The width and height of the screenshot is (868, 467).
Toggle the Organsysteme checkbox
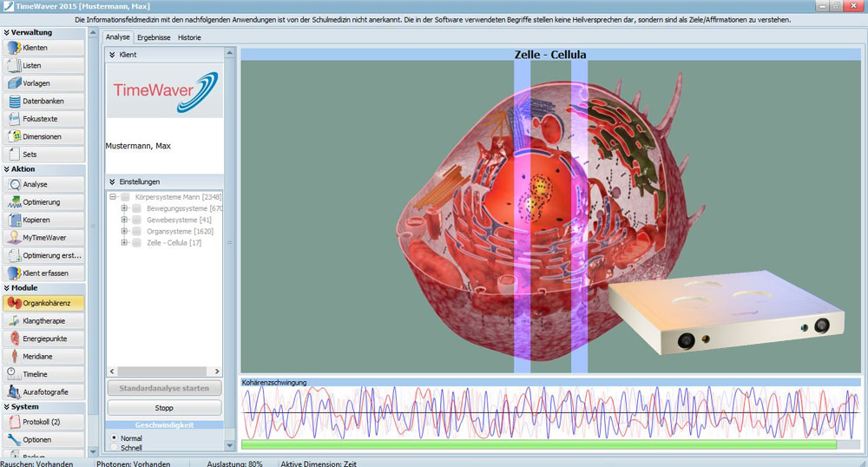coord(137,231)
